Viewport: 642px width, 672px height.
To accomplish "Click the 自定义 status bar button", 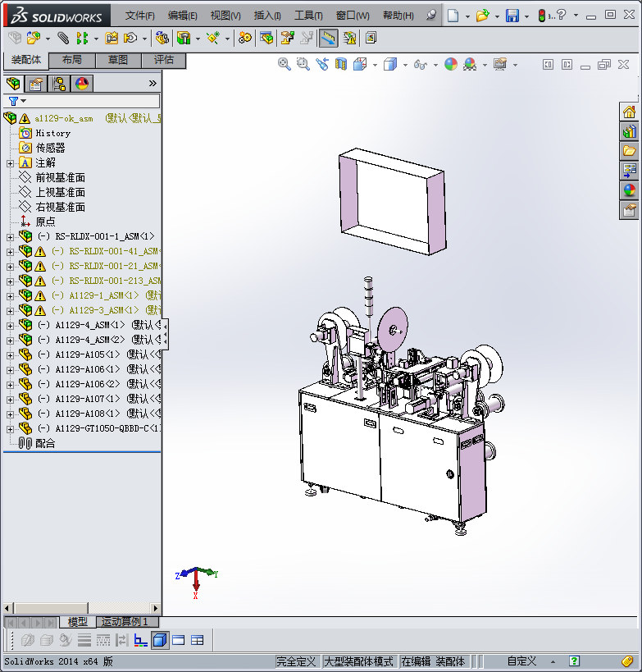I will 521,661.
